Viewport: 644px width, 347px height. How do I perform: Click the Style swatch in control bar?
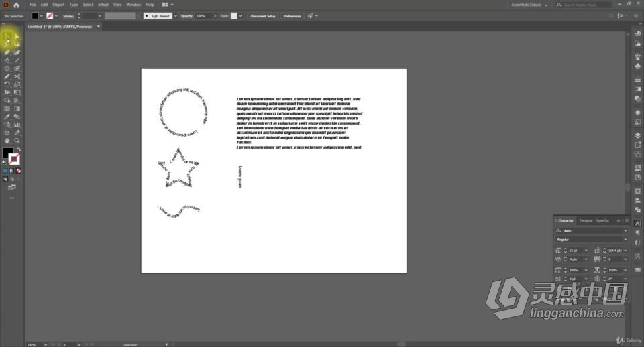(233, 16)
